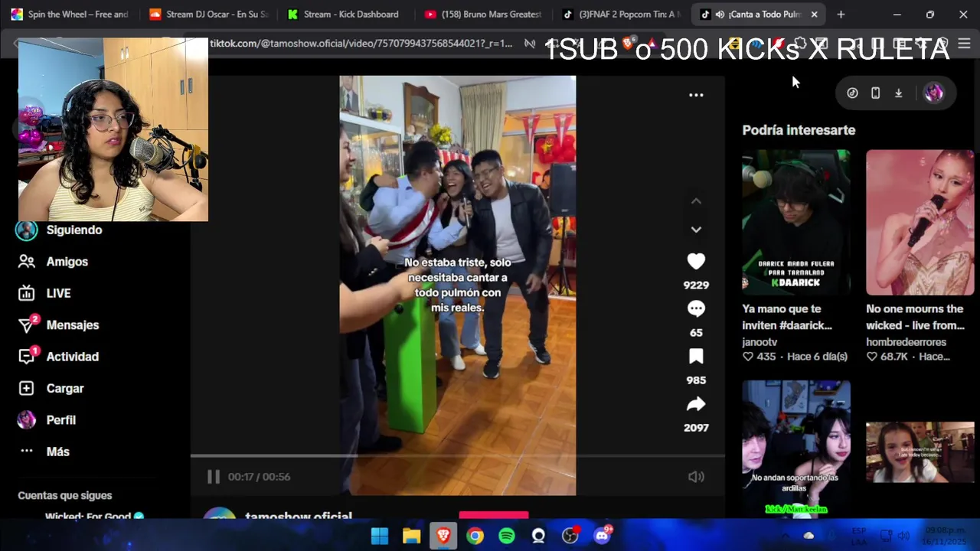The height and width of the screenshot is (551, 980).
Task: Seek using the video progress bar
Action: click(457, 456)
